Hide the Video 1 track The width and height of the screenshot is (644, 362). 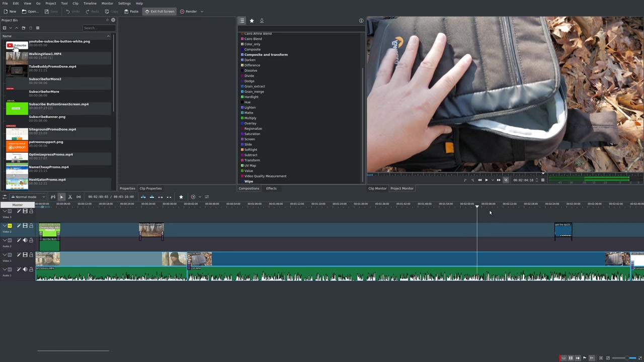coord(25,255)
